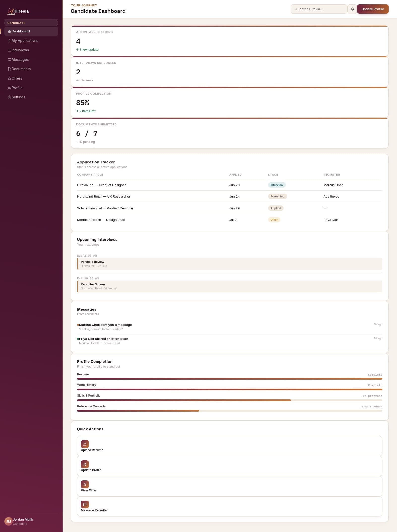Click the JM avatar circle
The width and height of the screenshot is (397, 532).
click(9, 521)
